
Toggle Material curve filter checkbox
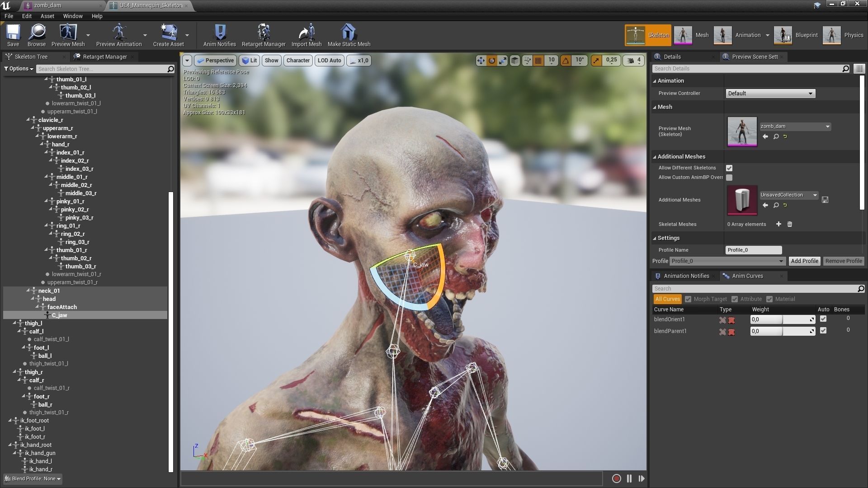tap(769, 299)
